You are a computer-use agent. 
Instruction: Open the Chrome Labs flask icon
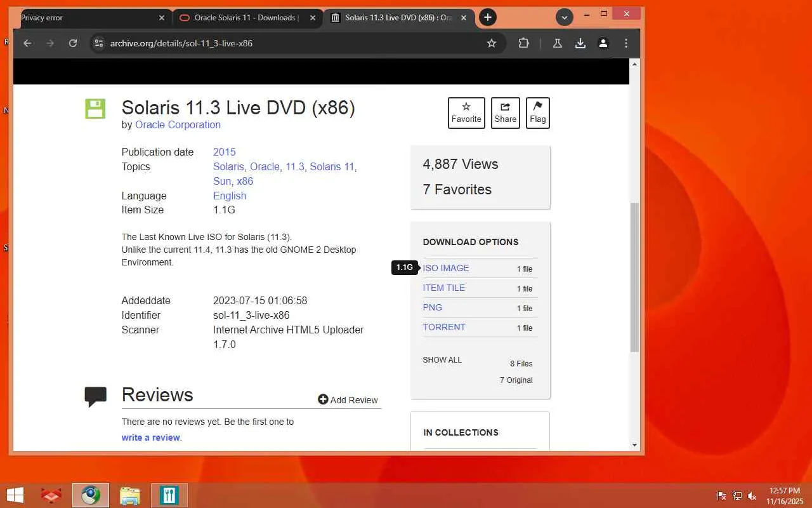(558, 43)
